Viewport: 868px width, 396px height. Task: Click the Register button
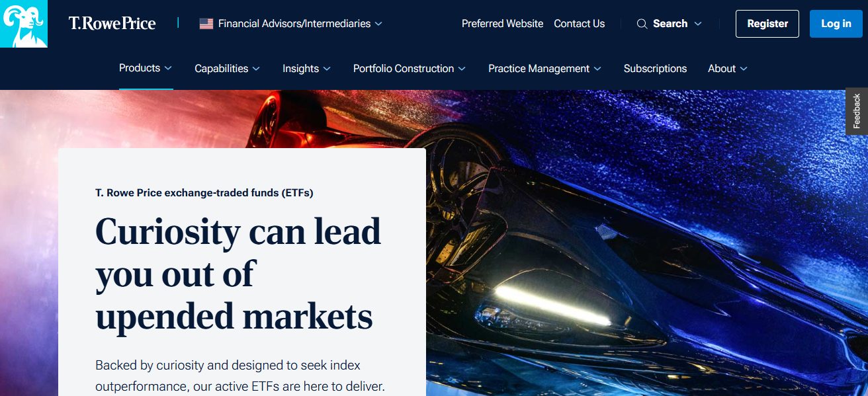pos(767,23)
